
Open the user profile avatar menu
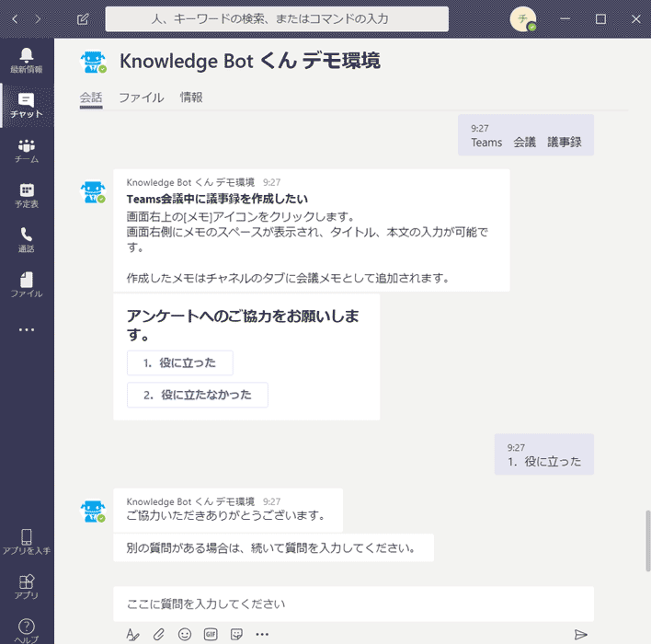point(522,19)
